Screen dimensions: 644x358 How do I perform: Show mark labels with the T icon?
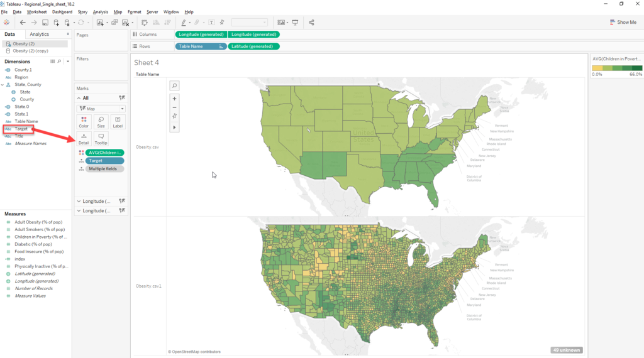point(211,23)
